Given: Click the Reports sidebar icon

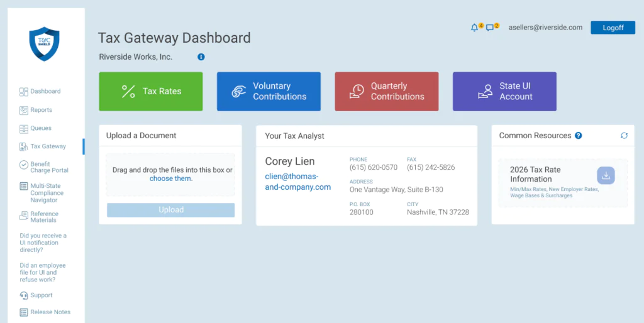Looking at the screenshot, I should pyautogui.click(x=24, y=110).
